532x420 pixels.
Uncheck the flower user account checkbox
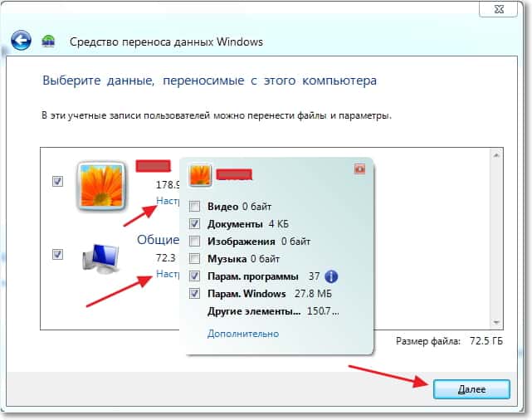(x=57, y=181)
